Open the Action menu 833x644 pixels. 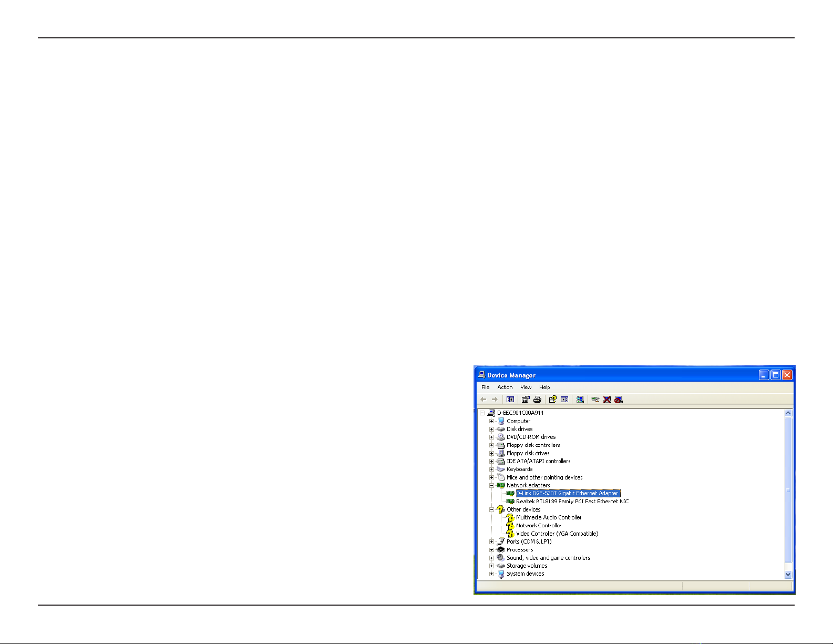tap(505, 387)
